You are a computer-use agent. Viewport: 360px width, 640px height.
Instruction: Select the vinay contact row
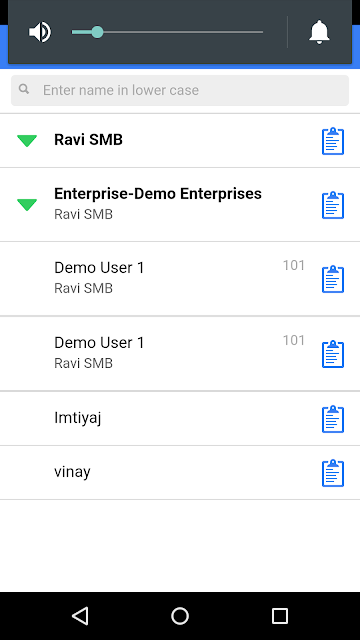(180, 473)
